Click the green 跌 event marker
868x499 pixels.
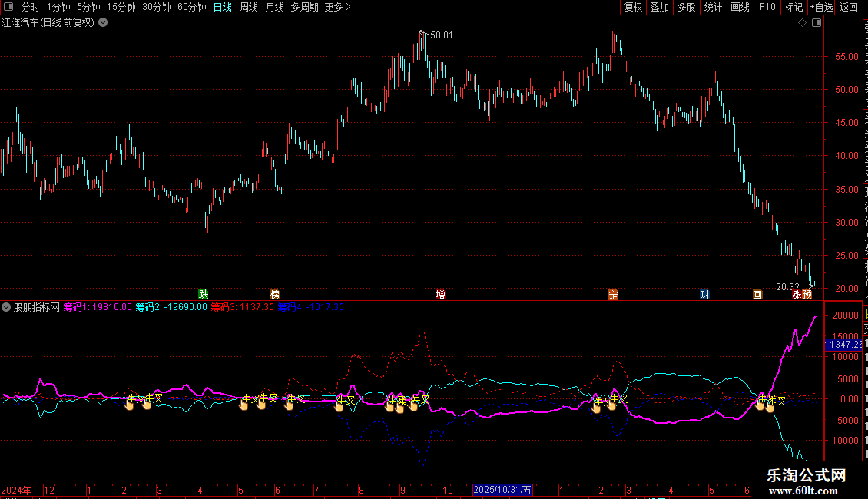point(203,294)
